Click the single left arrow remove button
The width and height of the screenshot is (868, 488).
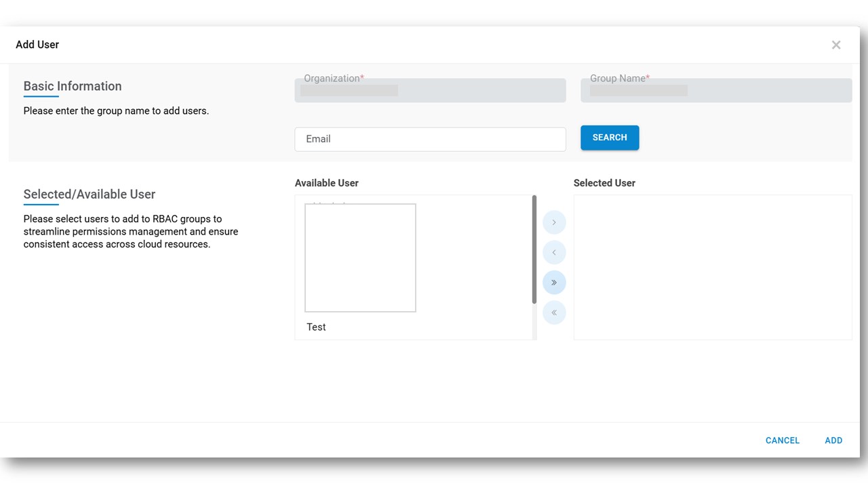point(554,253)
